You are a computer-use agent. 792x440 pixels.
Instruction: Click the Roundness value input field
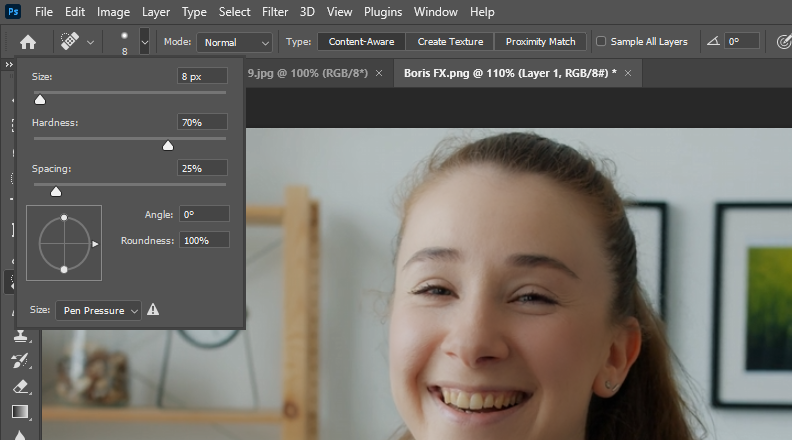pos(204,240)
